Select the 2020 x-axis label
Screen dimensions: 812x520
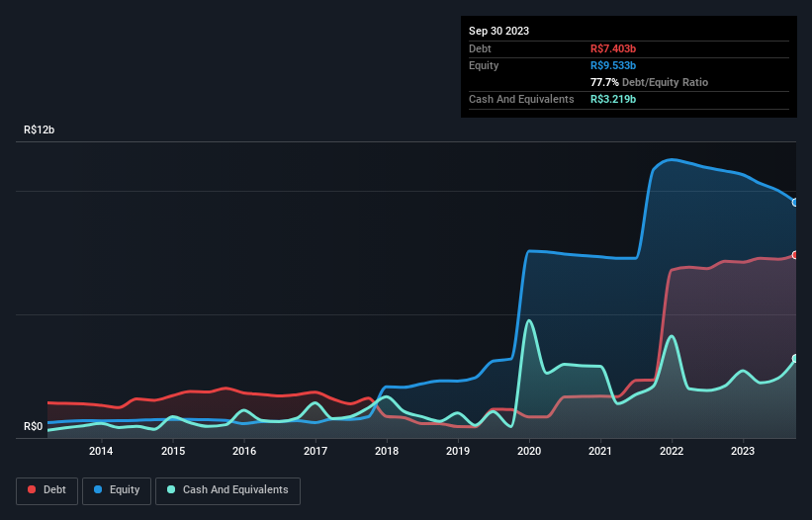[529, 451]
